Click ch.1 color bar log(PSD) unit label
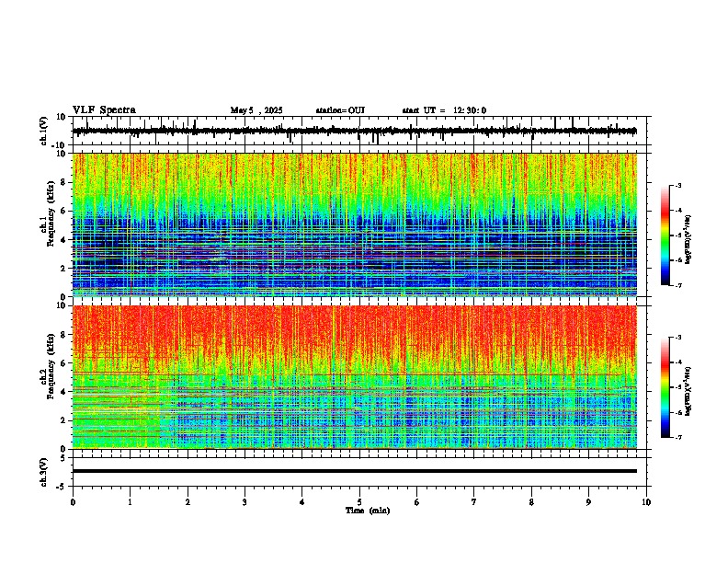 688,239
